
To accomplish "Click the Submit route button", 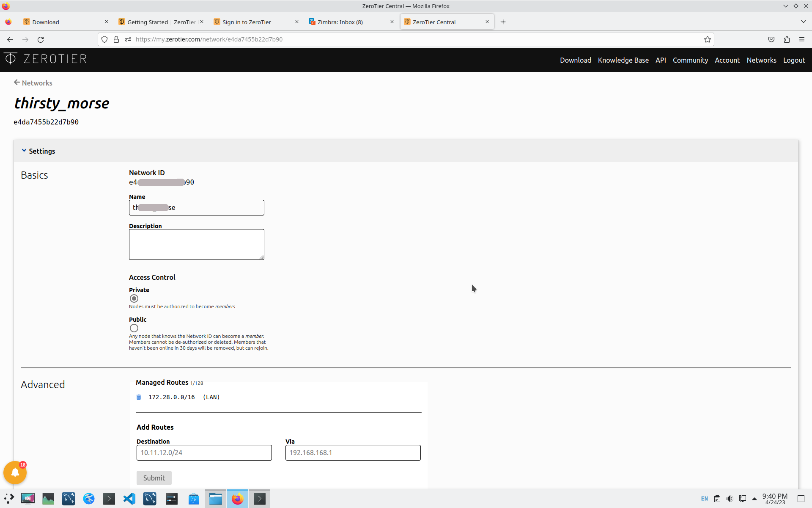I will [x=154, y=478].
